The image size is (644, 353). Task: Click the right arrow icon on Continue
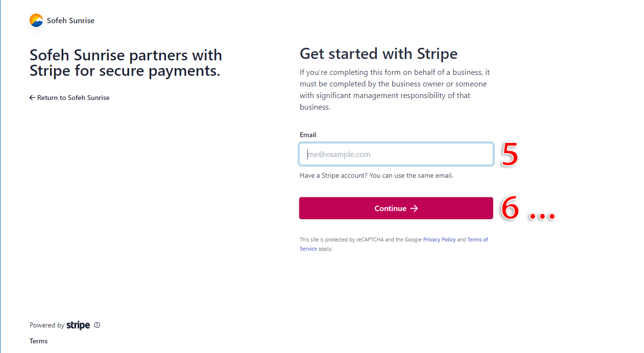coord(414,209)
